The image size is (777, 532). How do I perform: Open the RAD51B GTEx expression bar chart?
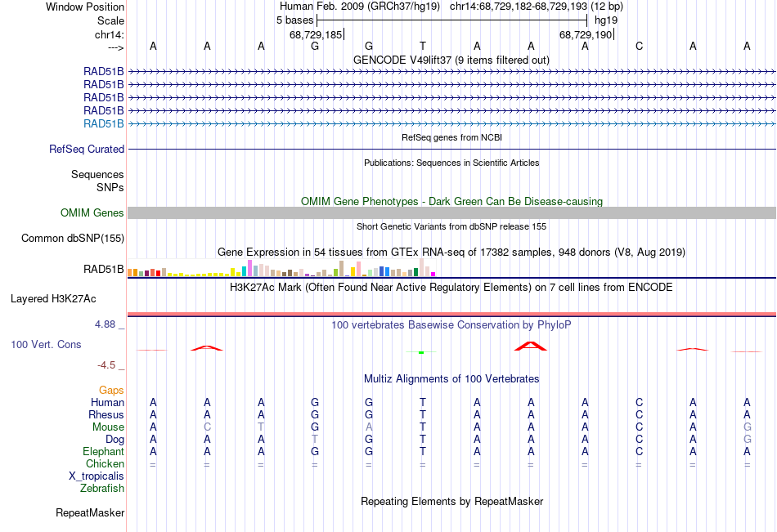tap(281, 267)
